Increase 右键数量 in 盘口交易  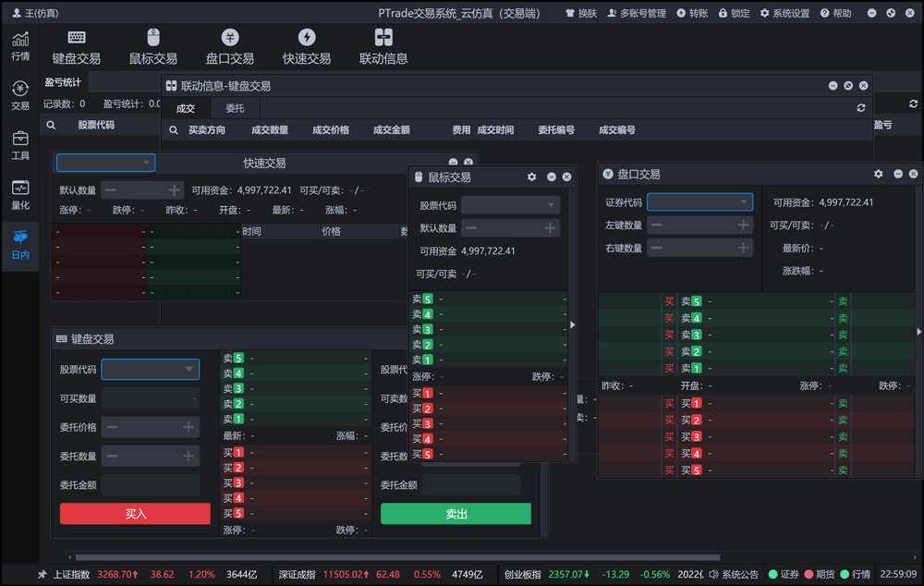coord(743,249)
